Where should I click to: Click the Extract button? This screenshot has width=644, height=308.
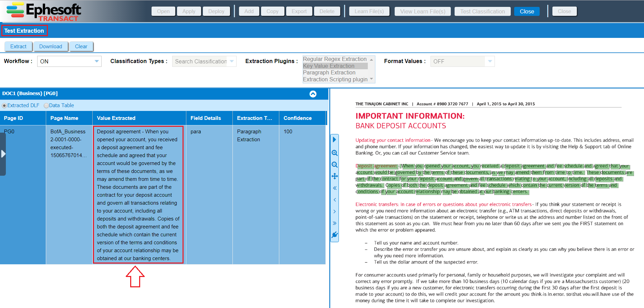coord(18,47)
